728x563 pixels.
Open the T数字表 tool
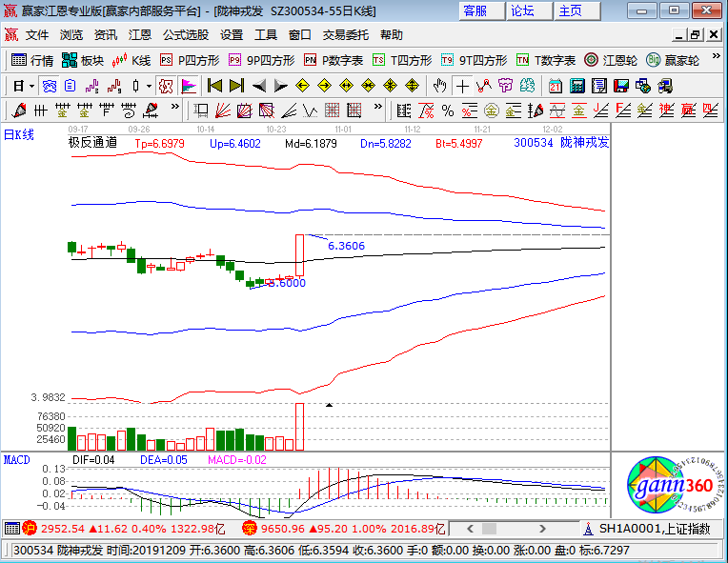[x=546, y=60]
